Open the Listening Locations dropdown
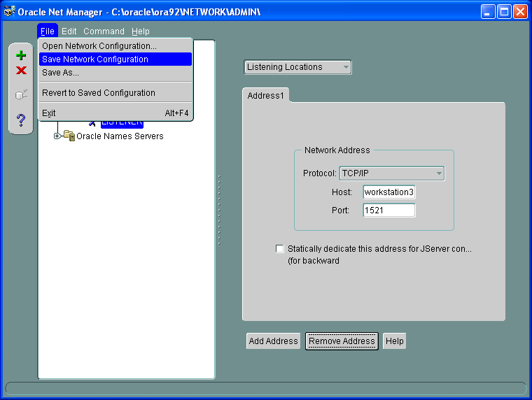The width and height of the screenshot is (532, 400). pos(297,67)
